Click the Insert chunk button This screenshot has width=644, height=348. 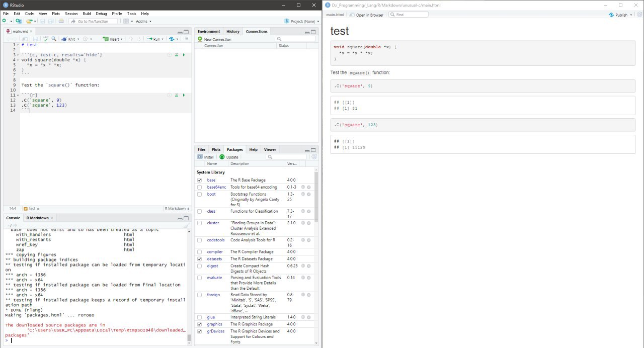coord(112,39)
